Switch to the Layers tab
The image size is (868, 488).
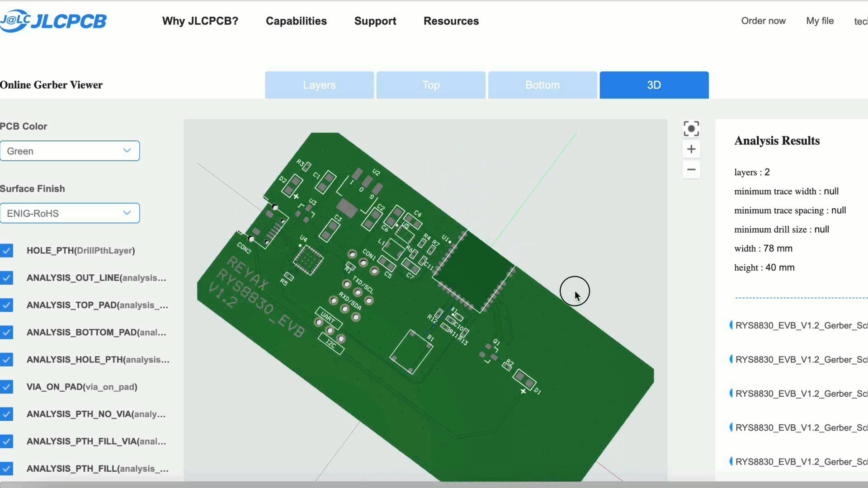(x=319, y=85)
